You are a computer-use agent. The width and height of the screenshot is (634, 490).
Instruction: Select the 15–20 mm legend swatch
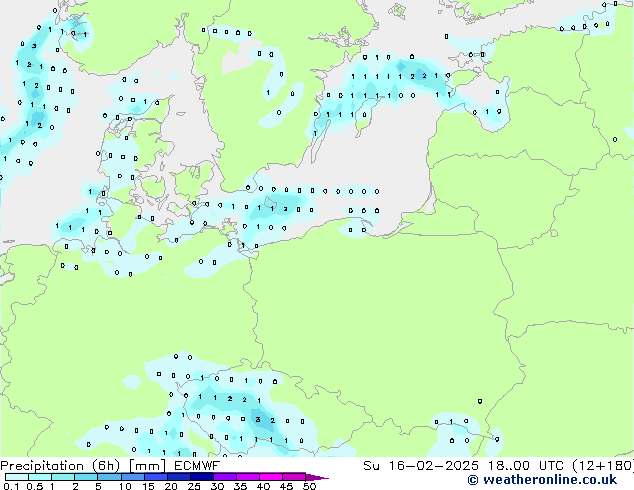click(x=156, y=477)
